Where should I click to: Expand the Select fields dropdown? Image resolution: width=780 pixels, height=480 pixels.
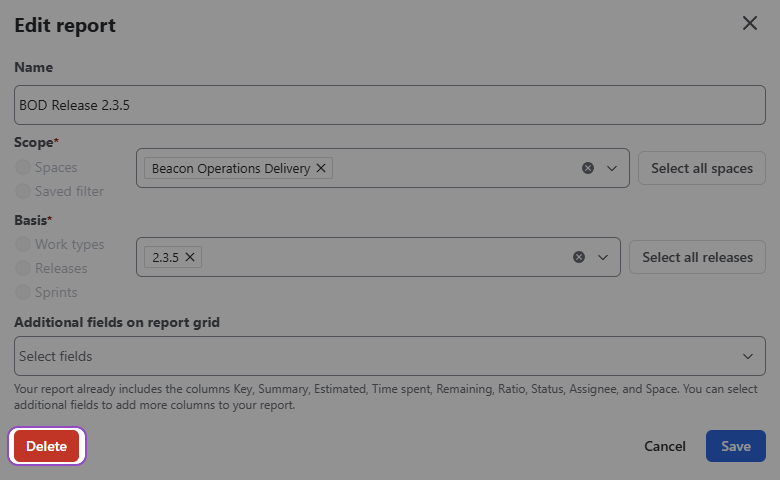747,356
